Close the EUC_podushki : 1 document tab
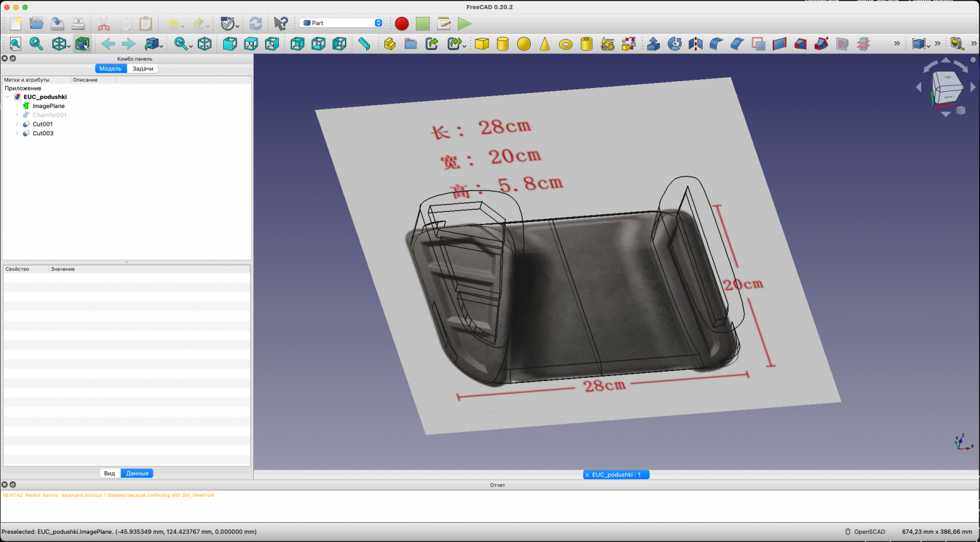Screen dimensions: 980x542 point(587,475)
